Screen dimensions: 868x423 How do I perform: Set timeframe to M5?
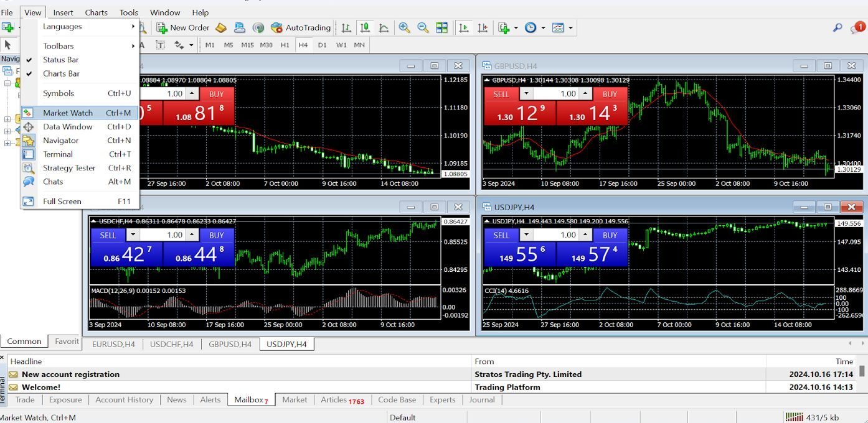click(229, 45)
